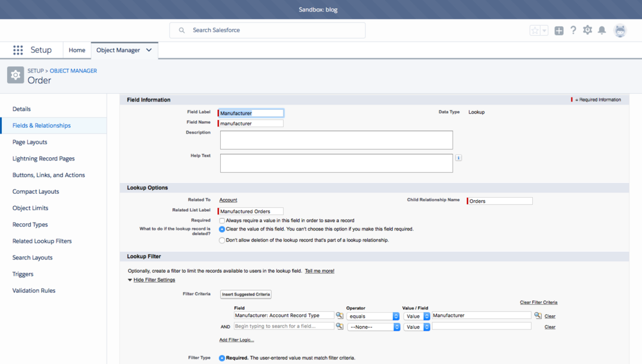The height and width of the screenshot is (364, 642).
Task: Switch to the Home tab
Action: coord(77,50)
